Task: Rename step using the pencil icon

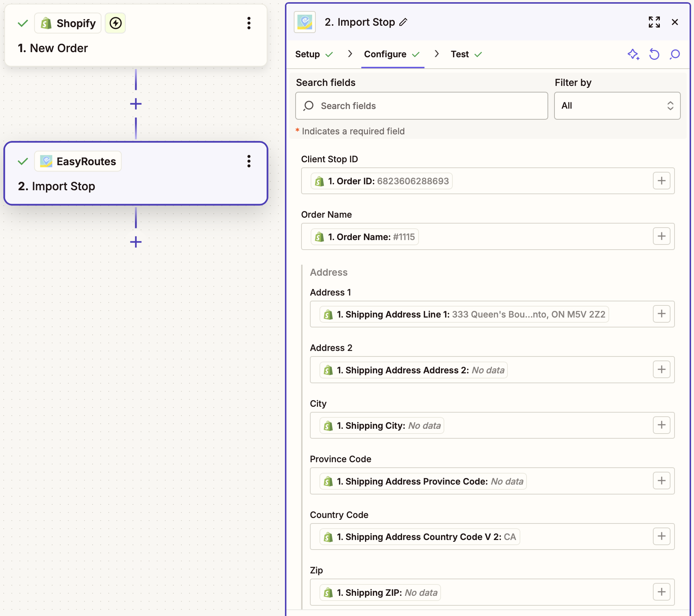Action: (403, 22)
